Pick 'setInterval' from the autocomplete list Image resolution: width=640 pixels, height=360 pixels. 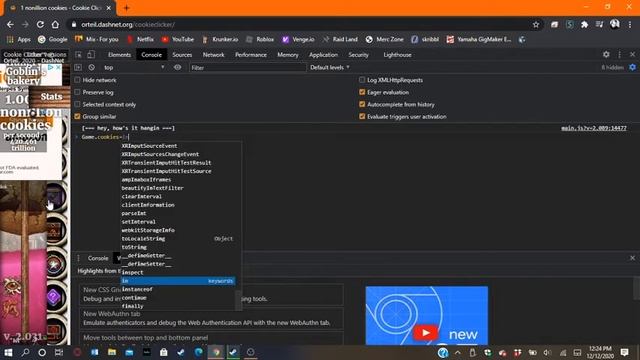178,222
